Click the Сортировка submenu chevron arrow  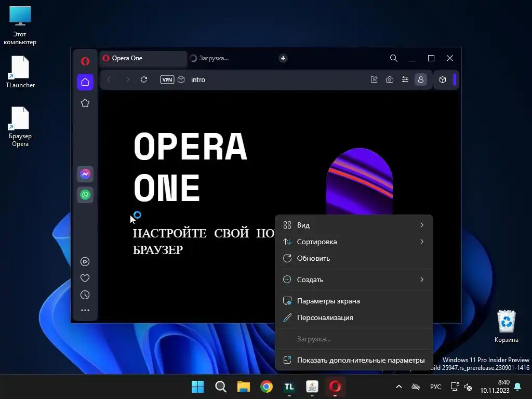point(422,242)
